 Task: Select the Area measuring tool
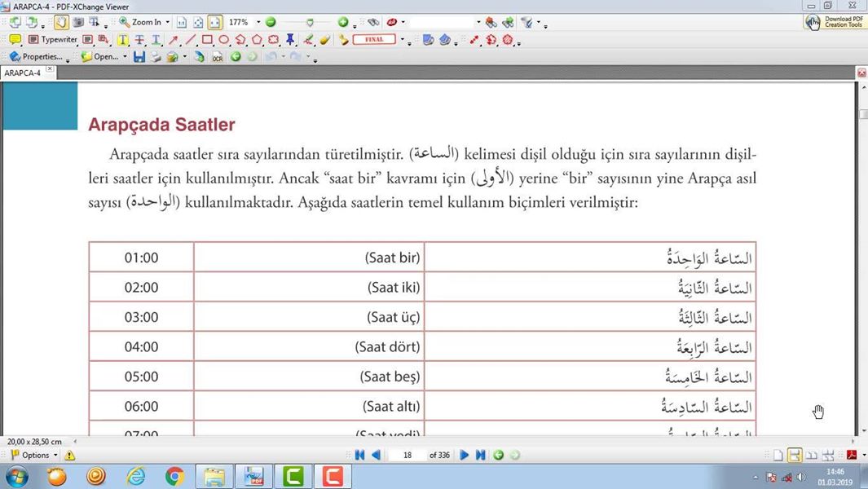coord(508,39)
